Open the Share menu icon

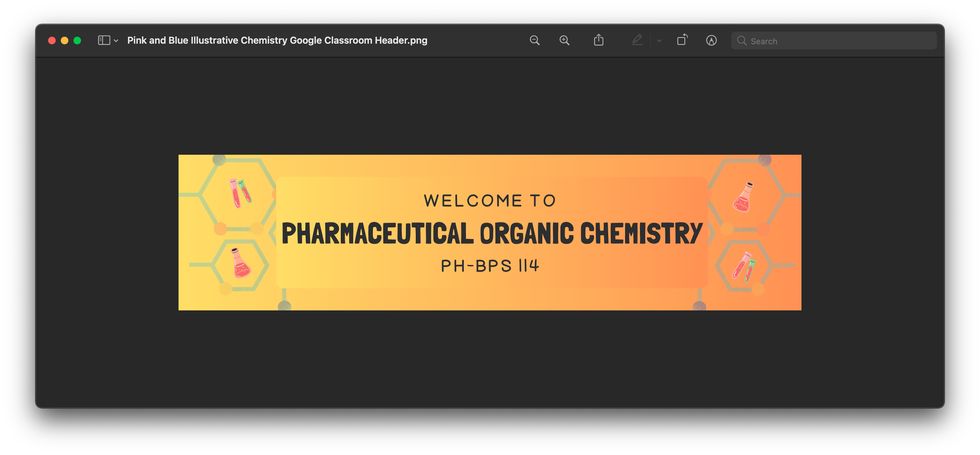[x=599, y=40]
